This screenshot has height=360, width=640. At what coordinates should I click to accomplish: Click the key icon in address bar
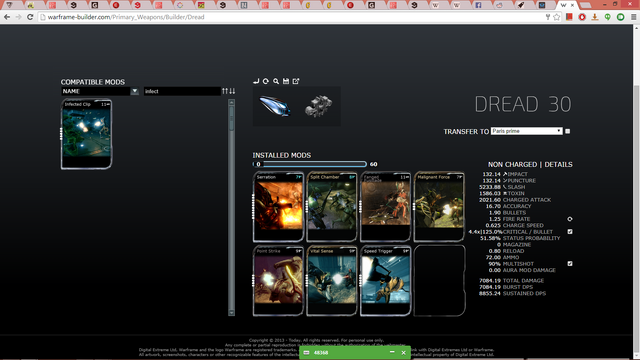click(548, 17)
